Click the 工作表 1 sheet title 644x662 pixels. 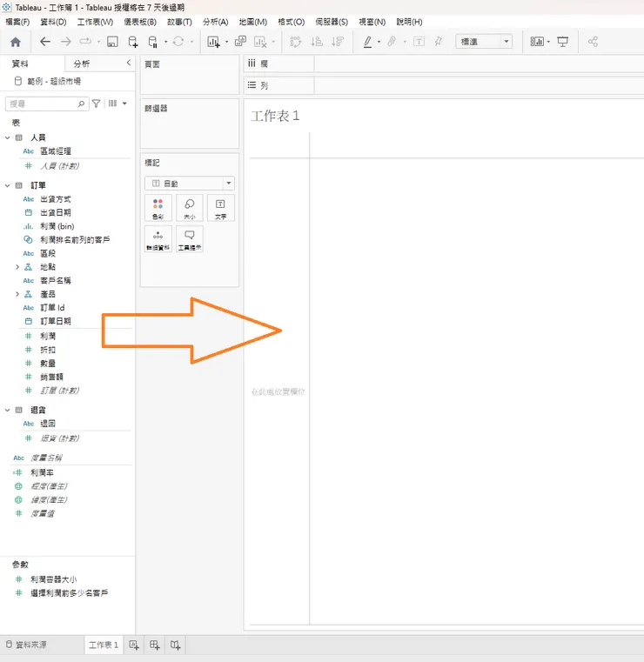coord(275,116)
